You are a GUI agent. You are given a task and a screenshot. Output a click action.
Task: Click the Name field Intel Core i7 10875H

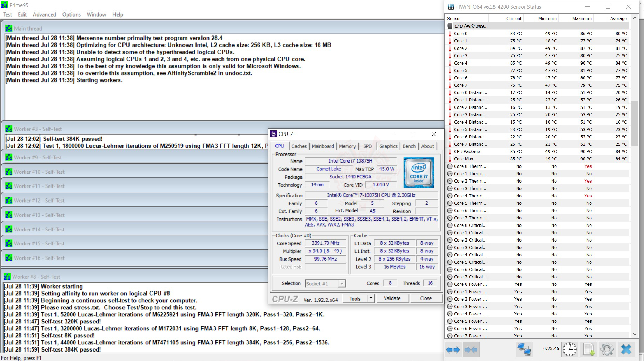click(x=350, y=161)
